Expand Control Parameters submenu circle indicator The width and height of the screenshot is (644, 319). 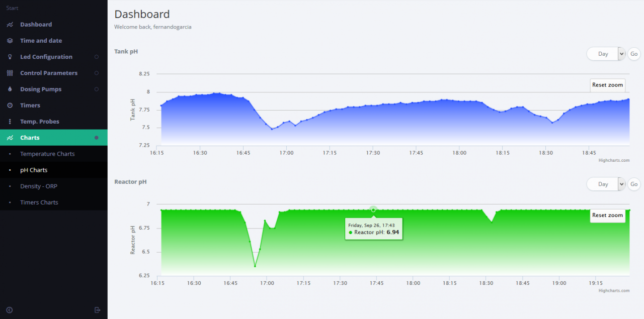[97, 73]
